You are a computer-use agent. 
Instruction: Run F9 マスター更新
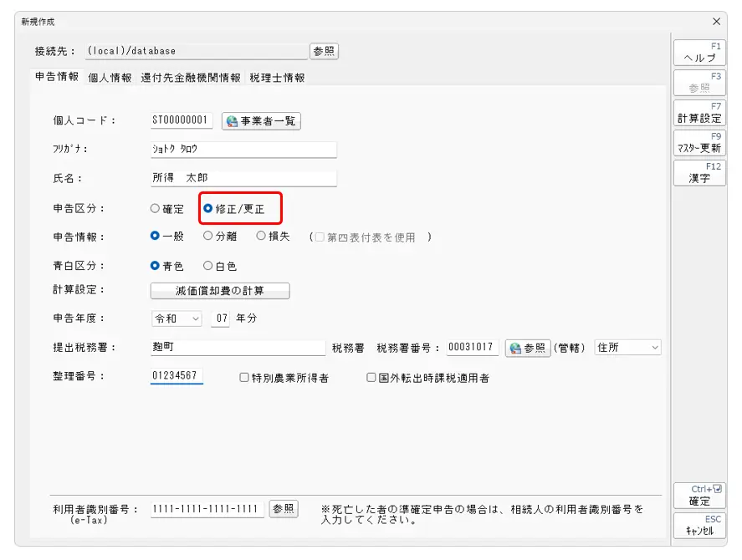point(699,143)
